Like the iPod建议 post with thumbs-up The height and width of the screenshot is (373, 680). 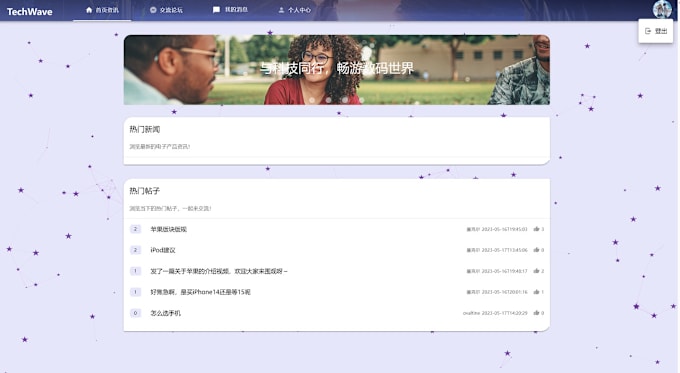click(x=536, y=250)
